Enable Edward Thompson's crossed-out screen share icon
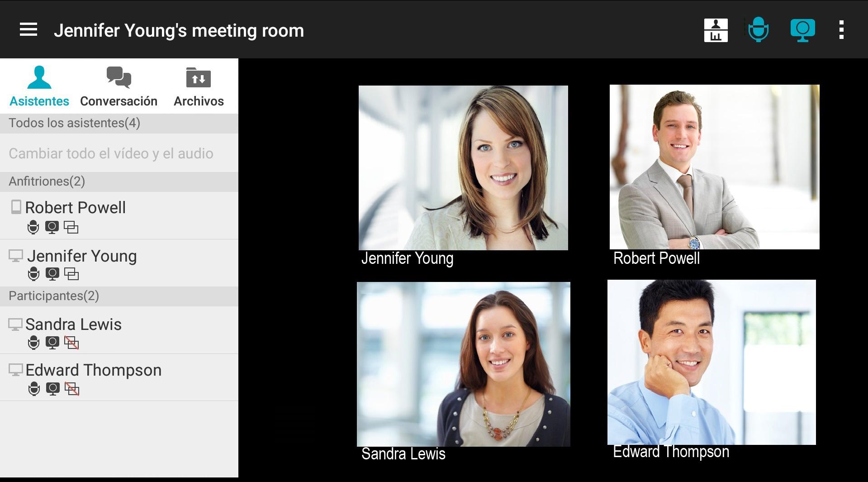This screenshot has width=868, height=482. point(72,389)
